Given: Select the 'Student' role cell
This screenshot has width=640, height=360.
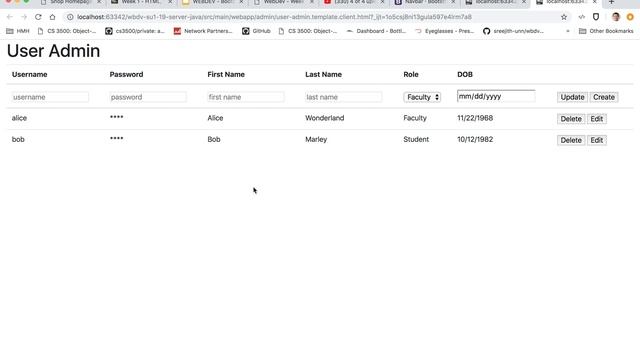Looking at the screenshot, I should (x=416, y=139).
